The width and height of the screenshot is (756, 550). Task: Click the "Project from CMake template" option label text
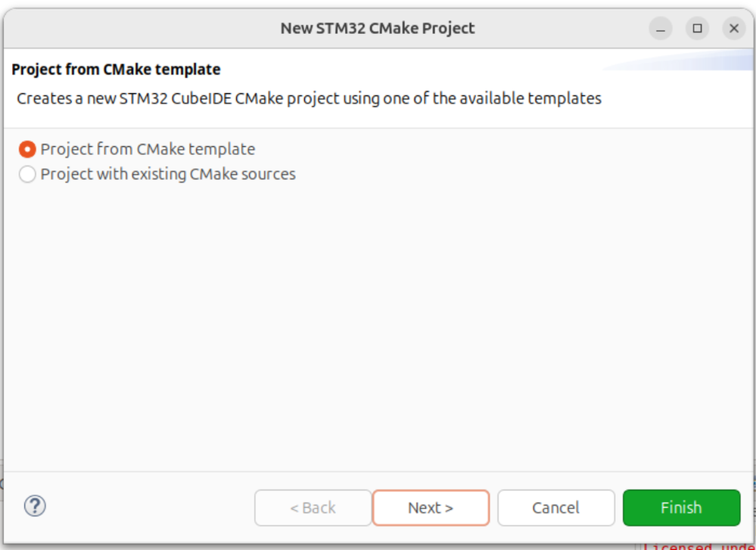coord(148,150)
